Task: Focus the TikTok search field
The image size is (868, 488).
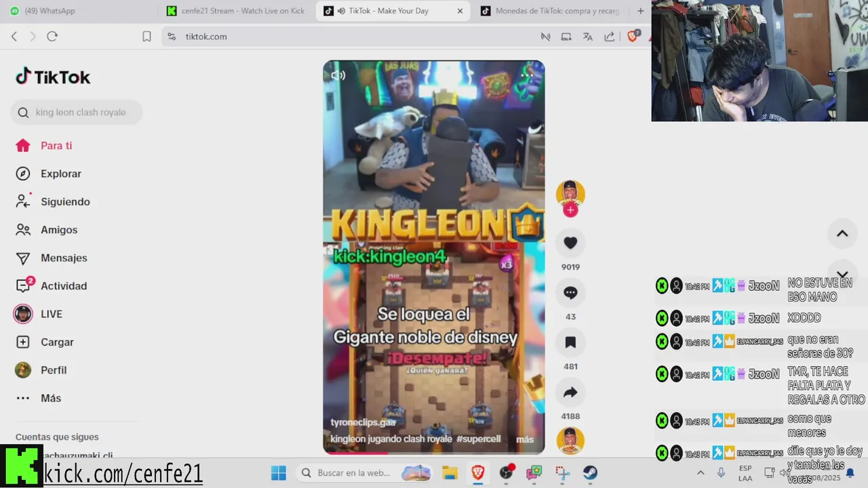Action: click(x=77, y=113)
